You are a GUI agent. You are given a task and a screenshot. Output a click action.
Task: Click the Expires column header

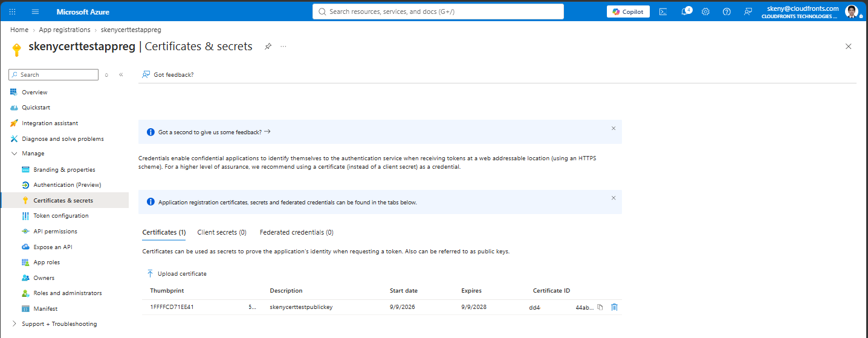click(x=471, y=291)
